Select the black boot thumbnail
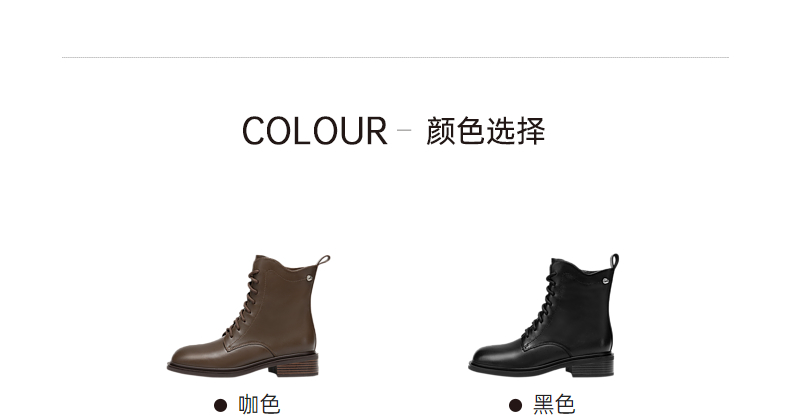The image size is (790, 418). pyautogui.click(x=544, y=315)
